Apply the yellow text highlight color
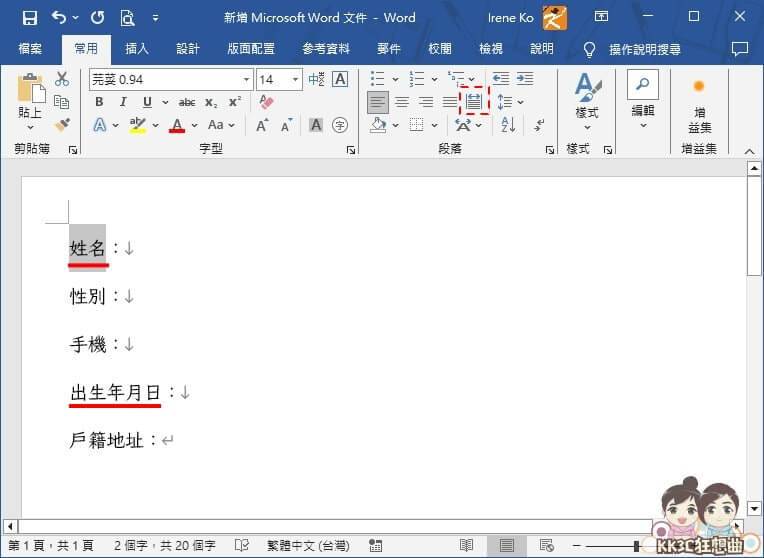 [138, 125]
